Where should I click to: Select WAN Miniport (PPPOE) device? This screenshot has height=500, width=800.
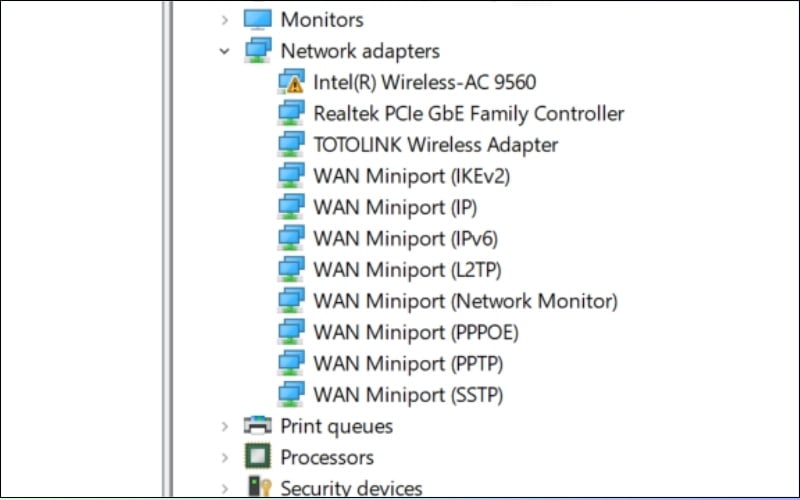pyautogui.click(x=416, y=332)
